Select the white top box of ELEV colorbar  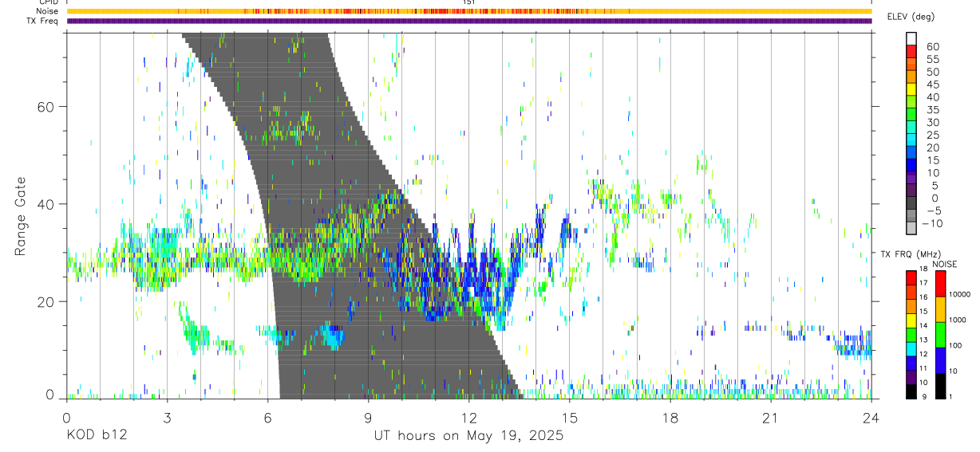pyautogui.click(x=911, y=39)
